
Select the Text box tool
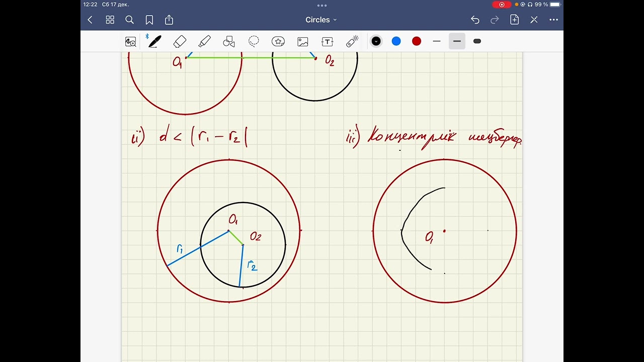328,42
